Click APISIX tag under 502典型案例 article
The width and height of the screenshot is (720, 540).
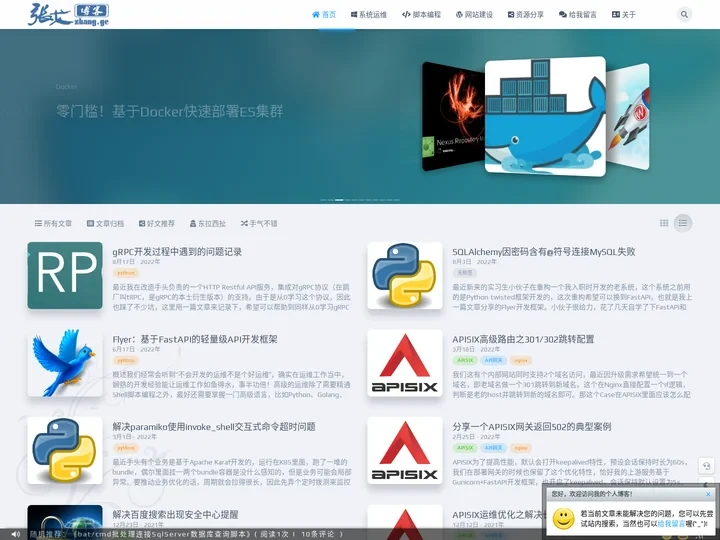(x=465, y=448)
